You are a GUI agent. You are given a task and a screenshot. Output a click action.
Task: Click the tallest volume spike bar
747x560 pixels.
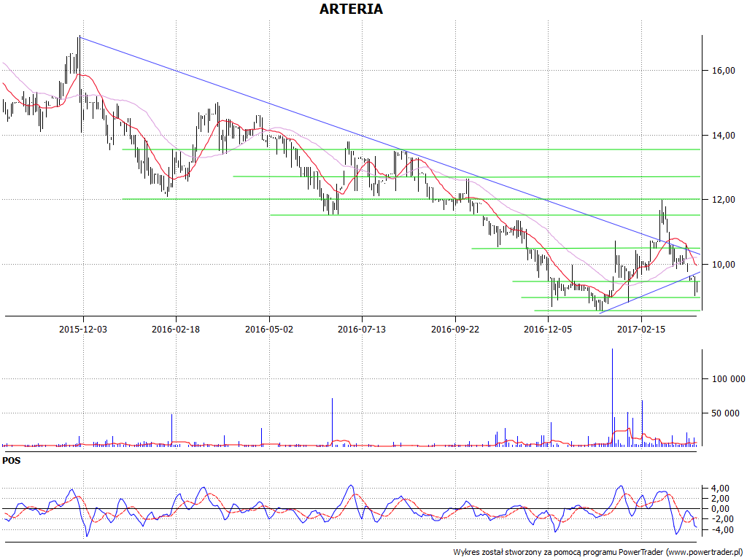tap(612, 397)
